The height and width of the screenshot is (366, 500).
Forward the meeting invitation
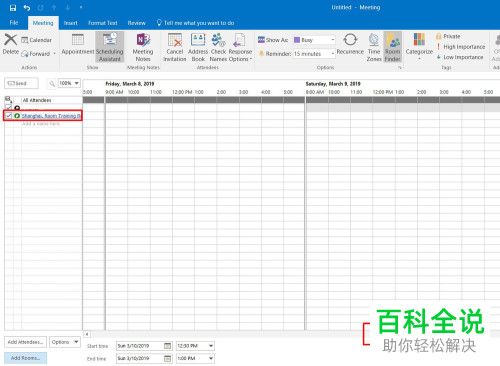tap(36, 54)
